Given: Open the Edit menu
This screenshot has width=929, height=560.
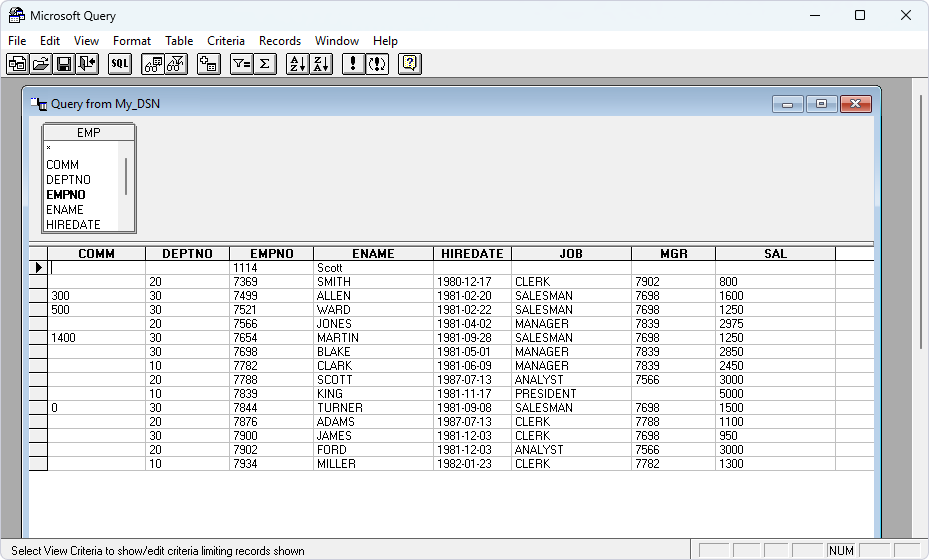Looking at the screenshot, I should pyautogui.click(x=50, y=41).
